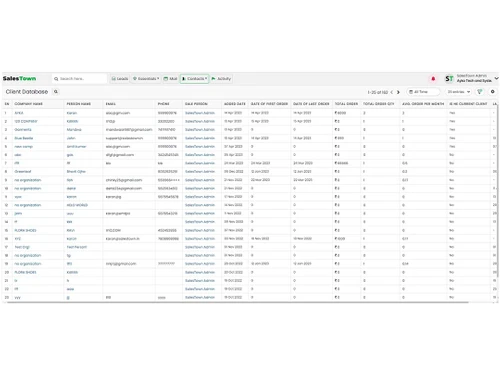
Task: Click the Sale Person column header
Action: pyautogui.click(x=196, y=104)
